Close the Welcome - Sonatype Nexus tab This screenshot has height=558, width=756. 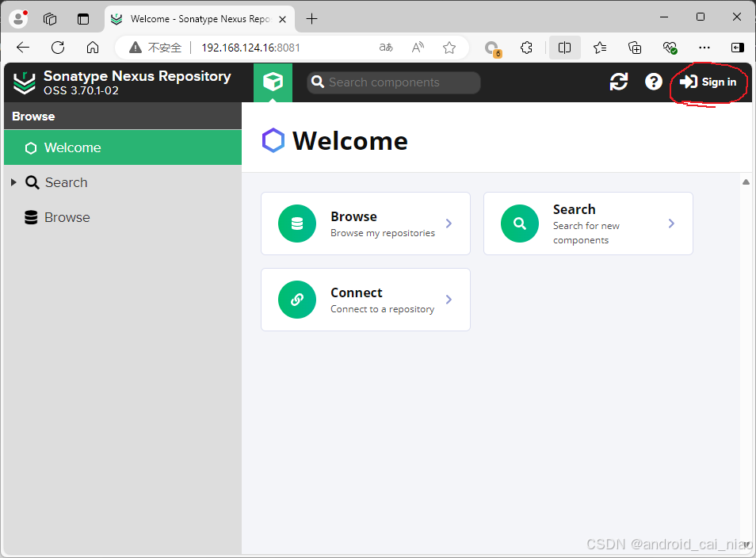coord(283,19)
